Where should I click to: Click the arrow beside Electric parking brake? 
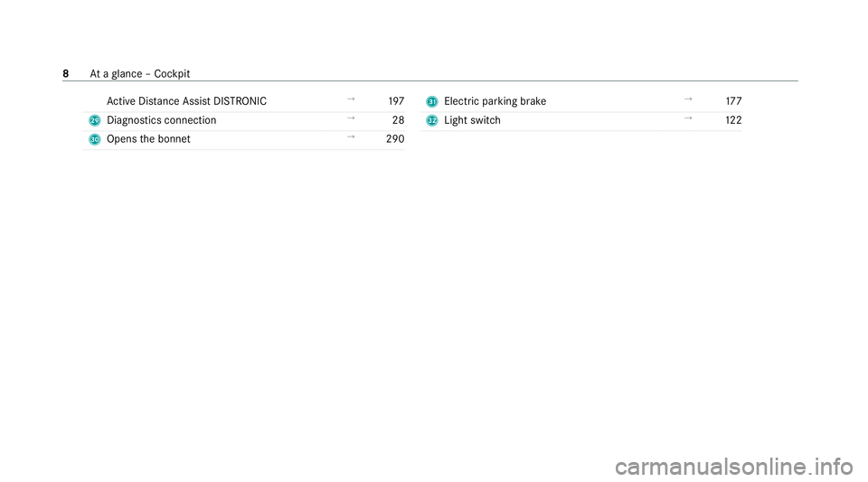[688, 99]
